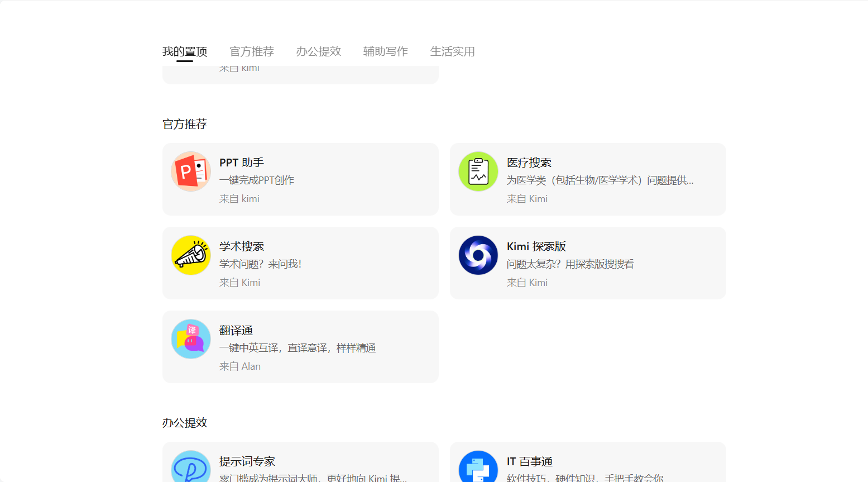Open the 医疗搜索 assistant card

tap(587, 179)
